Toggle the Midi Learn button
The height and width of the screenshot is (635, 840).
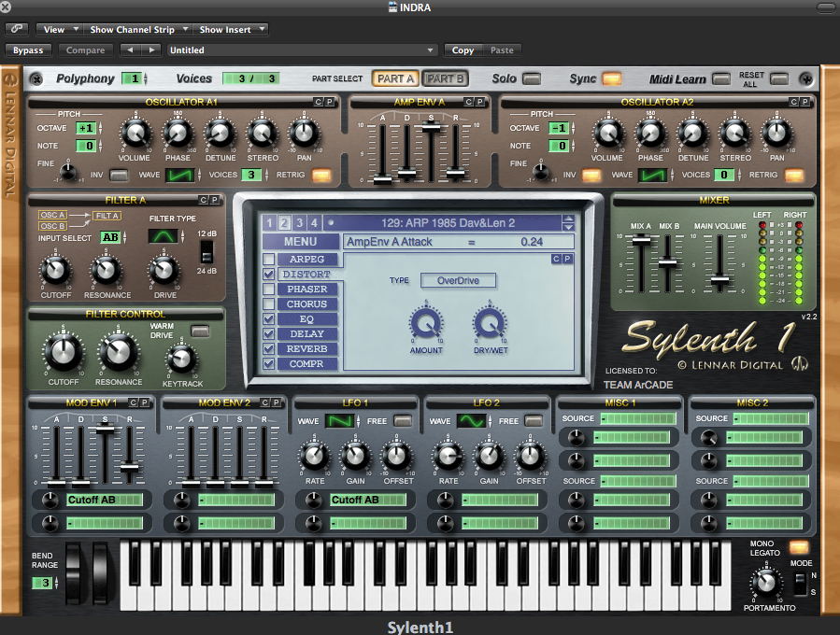(720, 79)
